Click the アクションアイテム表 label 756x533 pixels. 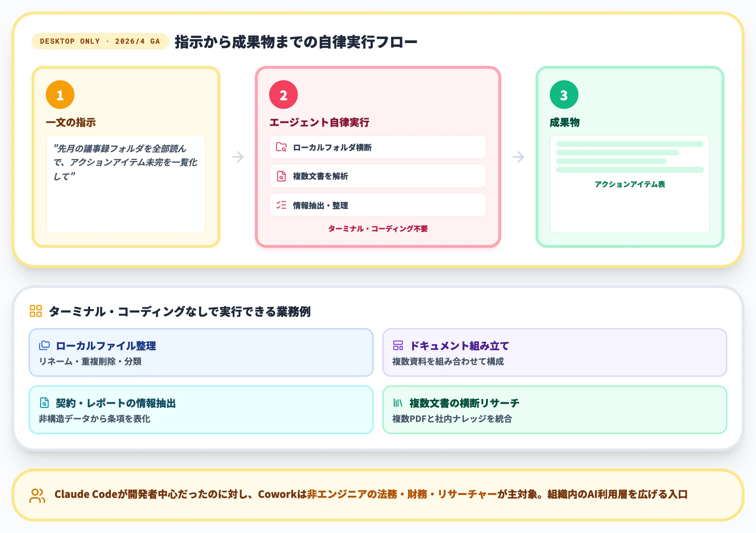click(x=630, y=184)
